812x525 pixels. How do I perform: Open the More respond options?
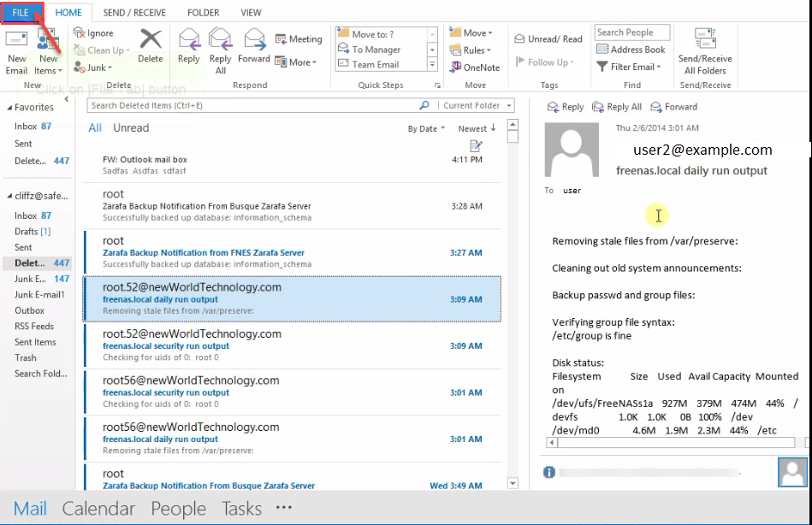[x=296, y=62]
